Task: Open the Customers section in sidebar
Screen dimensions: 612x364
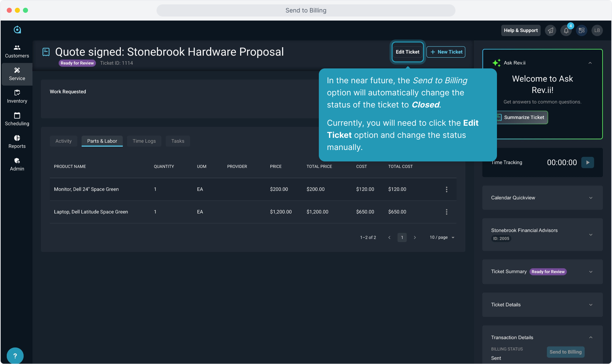Action: [x=17, y=51]
